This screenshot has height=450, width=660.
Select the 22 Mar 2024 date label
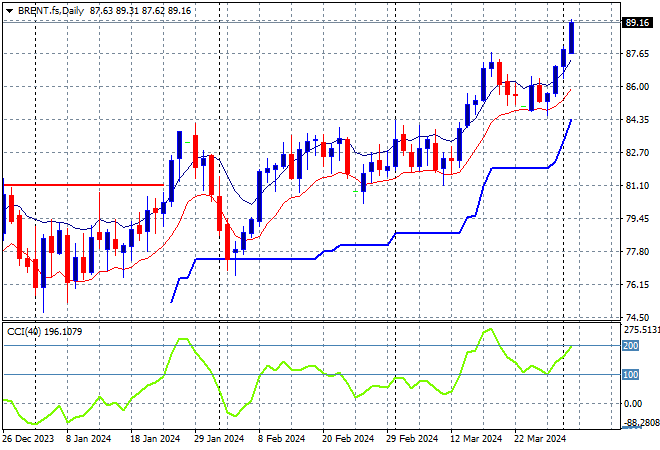click(540, 439)
